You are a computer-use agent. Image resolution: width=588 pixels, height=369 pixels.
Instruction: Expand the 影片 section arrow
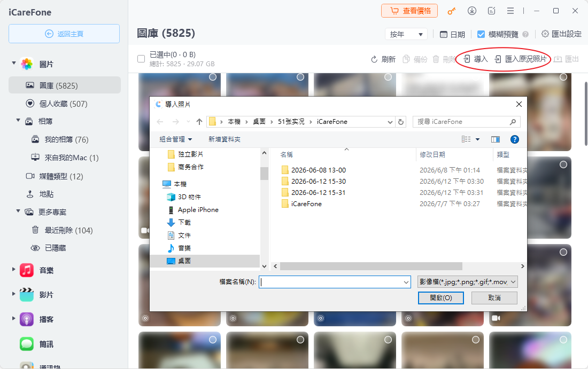tap(14, 294)
